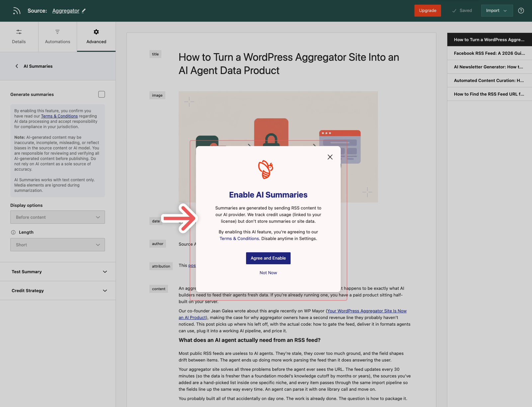Click the article title heading
This screenshot has height=407, width=532.
289,64
